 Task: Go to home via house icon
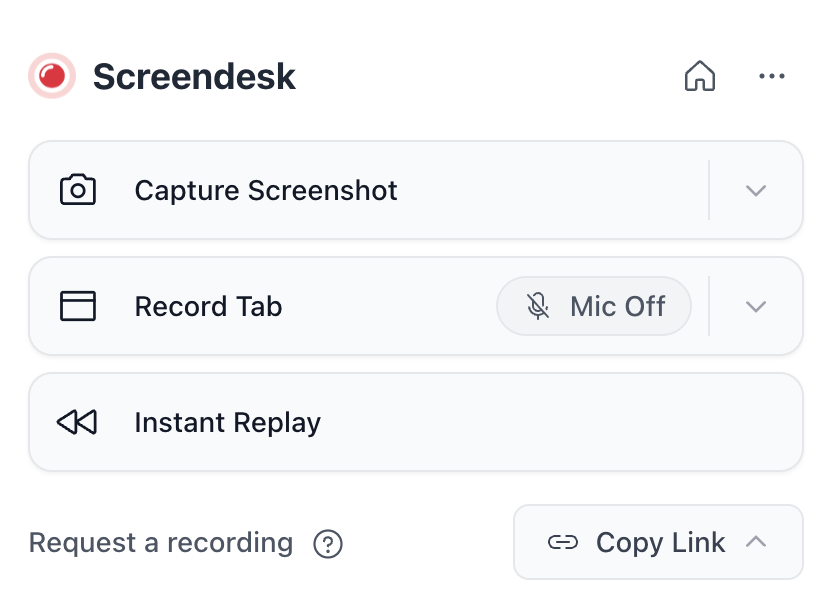pyautogui.click(x=700, y=76)
